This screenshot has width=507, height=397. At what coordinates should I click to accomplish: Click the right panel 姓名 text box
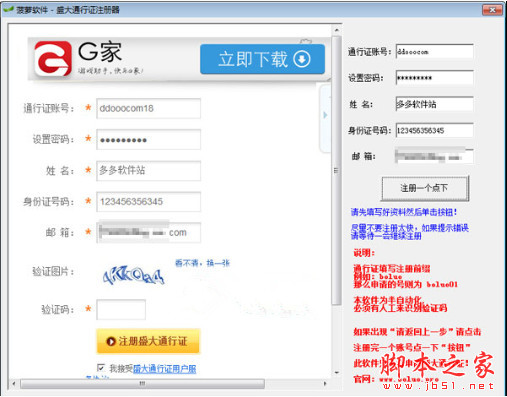(435, 104)
